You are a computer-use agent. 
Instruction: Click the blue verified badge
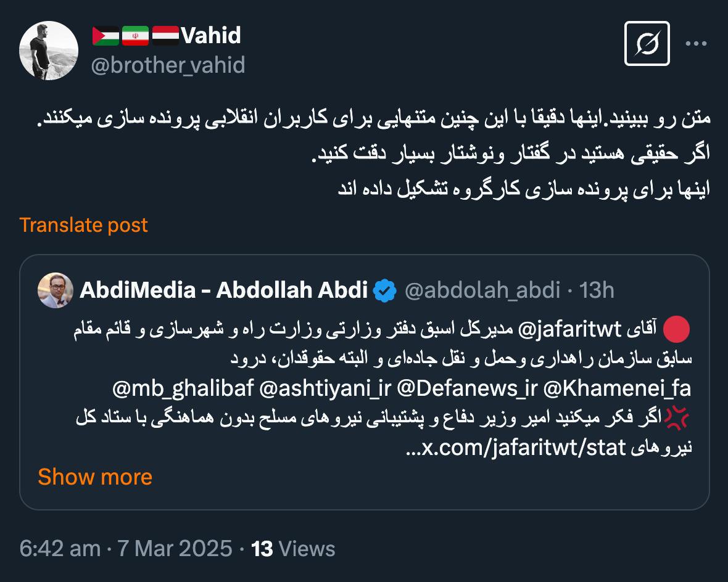385,290
